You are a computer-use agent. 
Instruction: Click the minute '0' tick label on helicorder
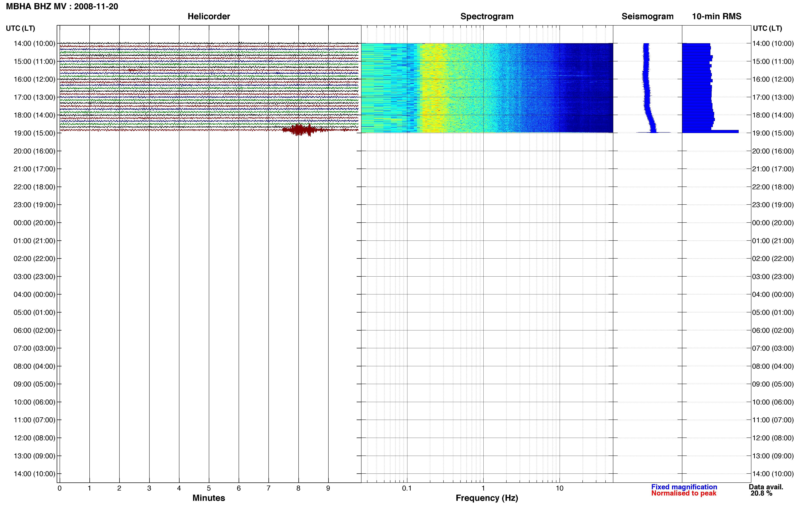tap(59, 488)
